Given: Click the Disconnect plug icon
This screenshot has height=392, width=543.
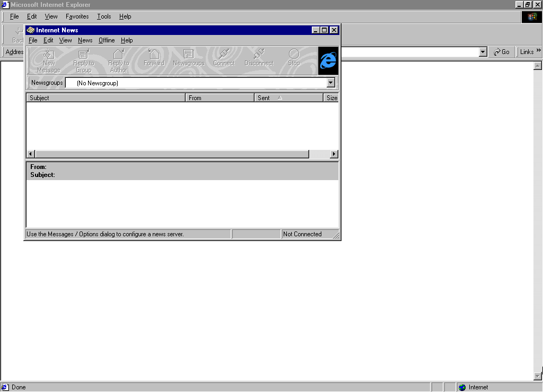Looking at the screenshot, I should coord(259,58).
